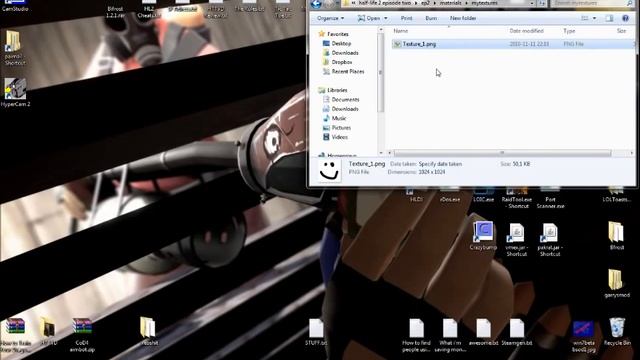Create a New folder from toolbar
Image resolution: width=640 pixels, height=360 pixels.
click(463, 18)
